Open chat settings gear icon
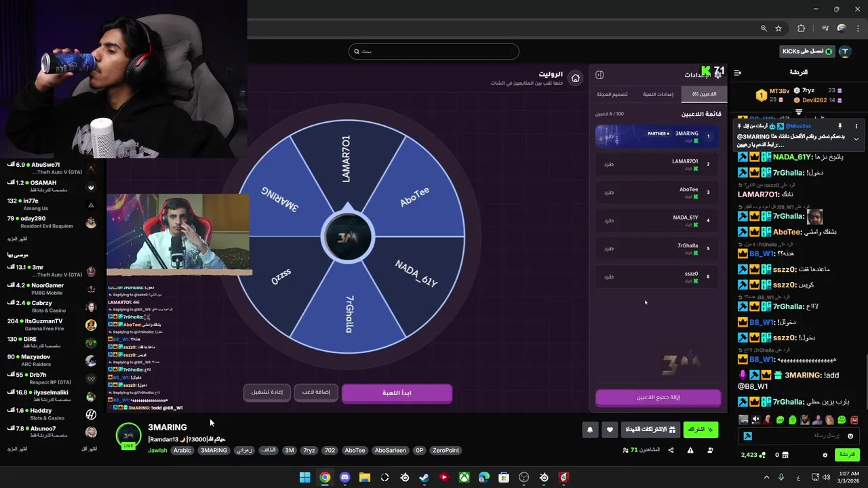 pos(825,455)
